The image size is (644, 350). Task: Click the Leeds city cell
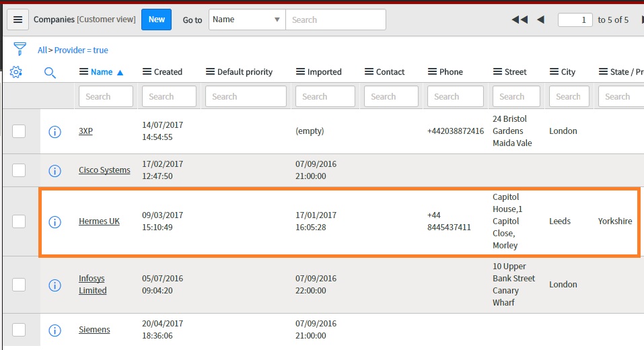[x=560, y=221]
